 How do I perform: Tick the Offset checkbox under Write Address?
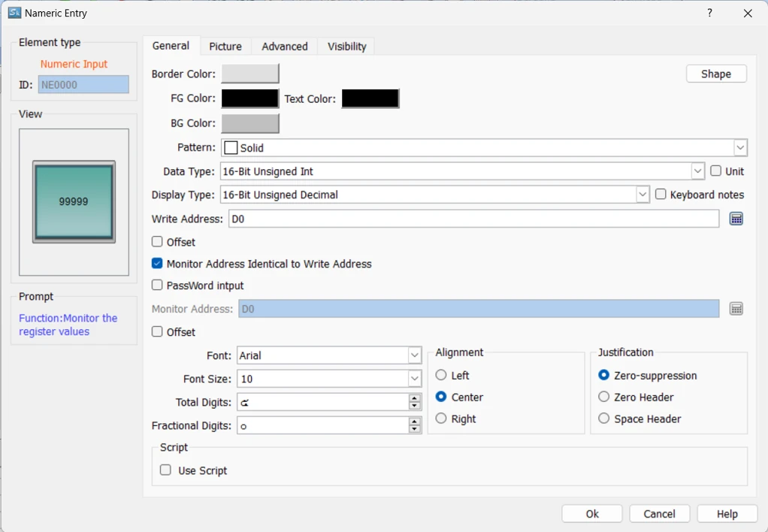click(x=157, y=241)
